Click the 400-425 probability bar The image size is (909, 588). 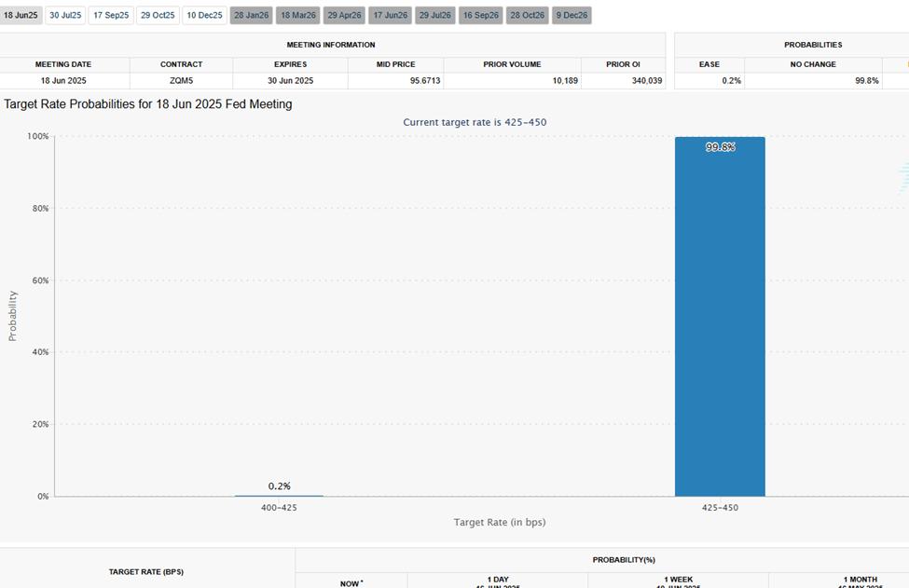click(278, 494)
